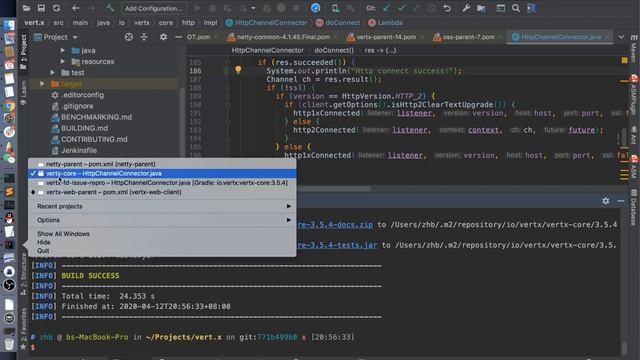Screen dimensions: 640x360
Task: Expand the java folder in project tree
Action: tap(62, 50)
